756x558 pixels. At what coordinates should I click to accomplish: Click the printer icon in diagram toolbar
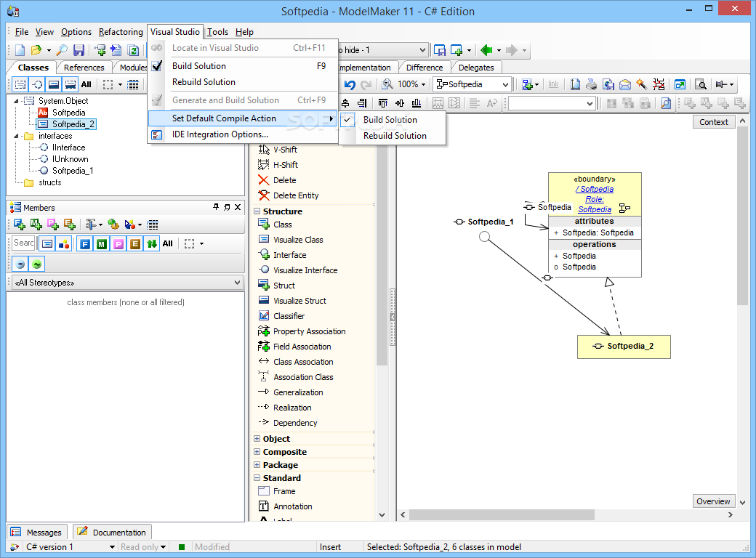tap(592, 85)
